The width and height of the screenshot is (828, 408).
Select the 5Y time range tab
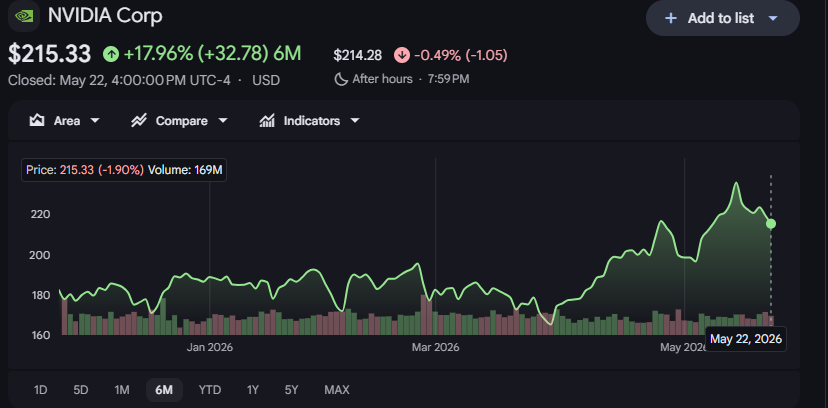pos(291,390)
